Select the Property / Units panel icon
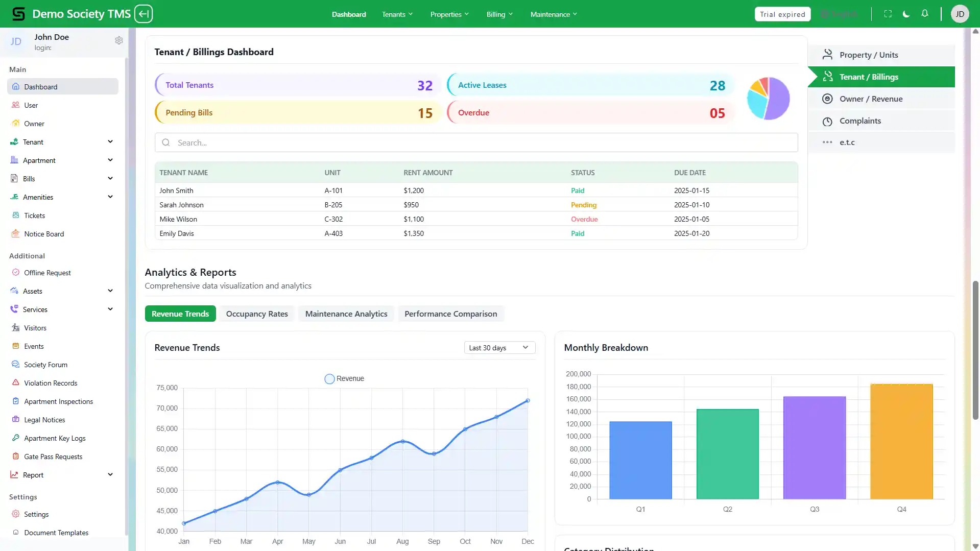Viewport: 980px width, 551px height. click(828, 55)
